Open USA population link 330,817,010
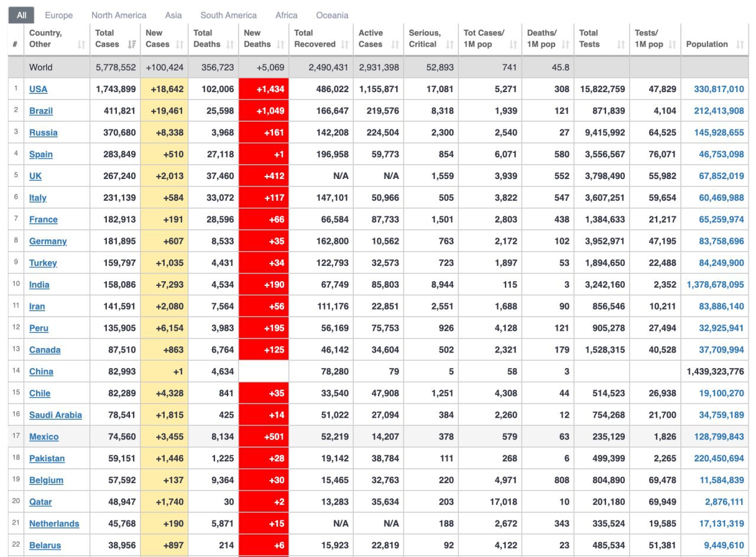 (x=719, y=89)
